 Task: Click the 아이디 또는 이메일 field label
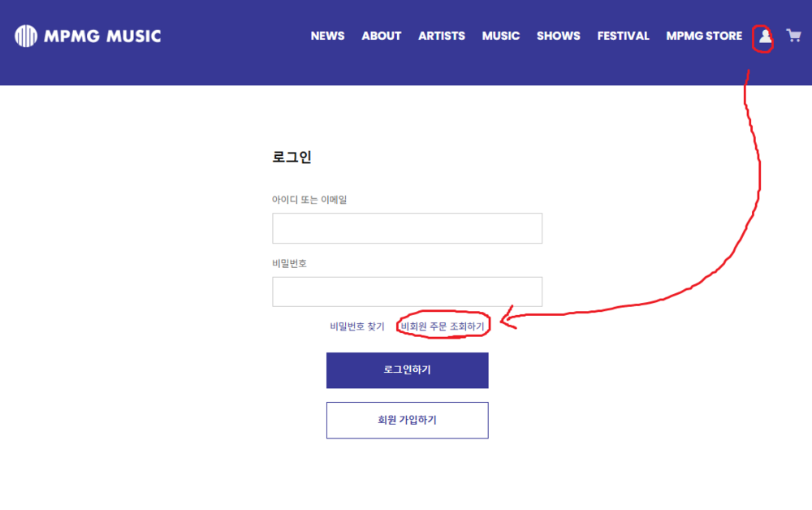tap(309, 200)
